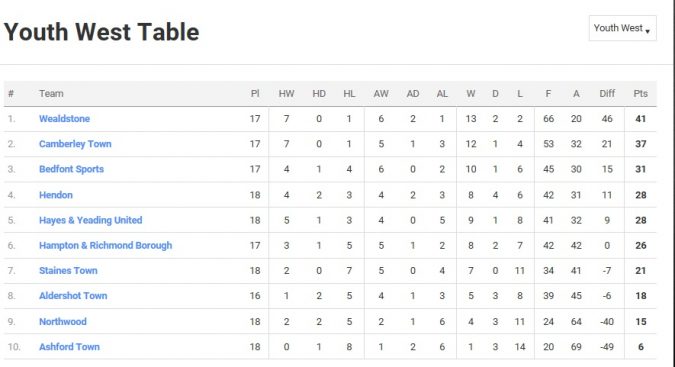
Task: Open the Wealdstone team link
Action: (x=65, y=119)
